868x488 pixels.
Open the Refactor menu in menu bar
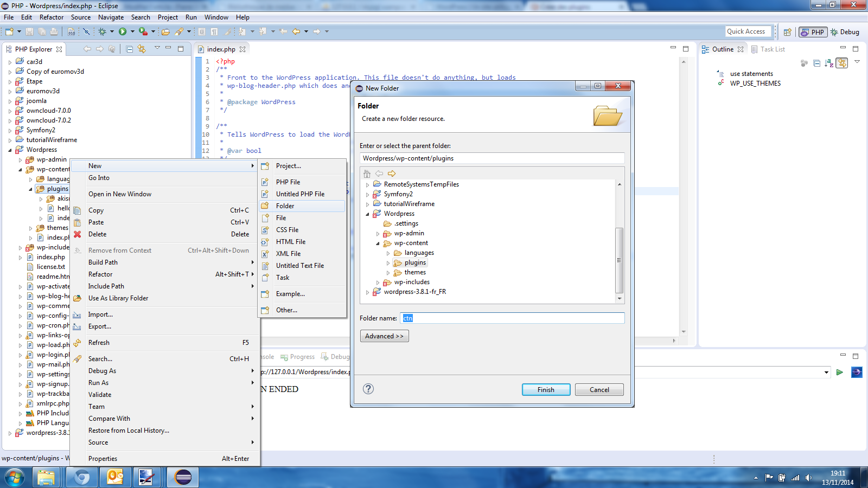coord(52,17)
